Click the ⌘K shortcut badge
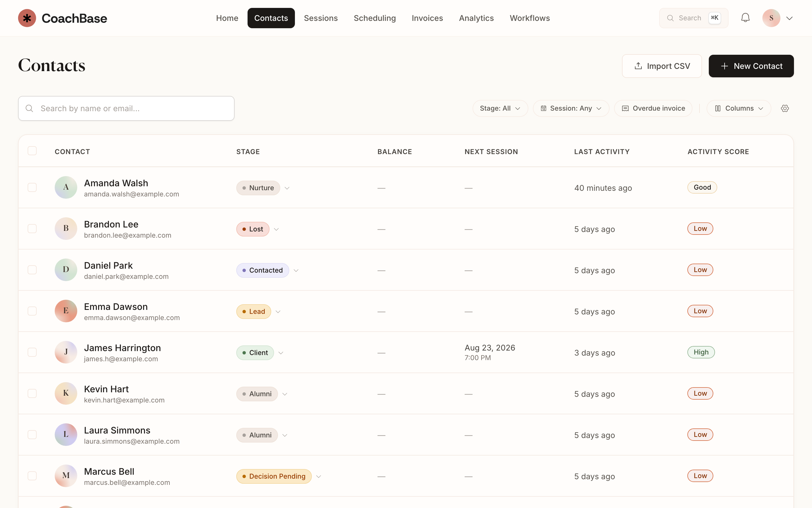The height and width of the screenshot is (508, 812). click(x=714, y=18)
